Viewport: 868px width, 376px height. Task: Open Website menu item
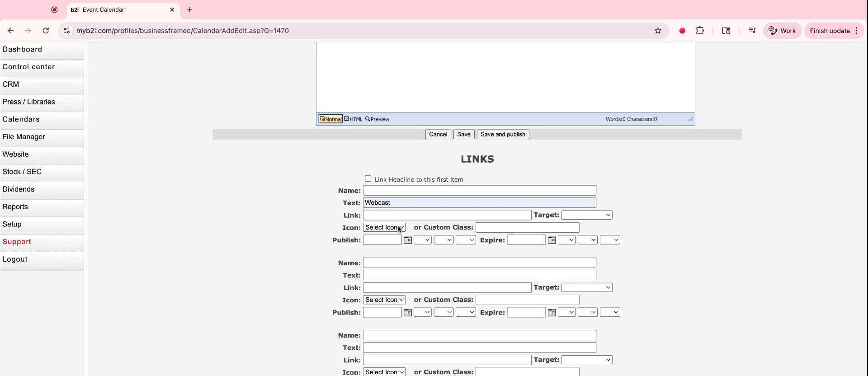42,155
